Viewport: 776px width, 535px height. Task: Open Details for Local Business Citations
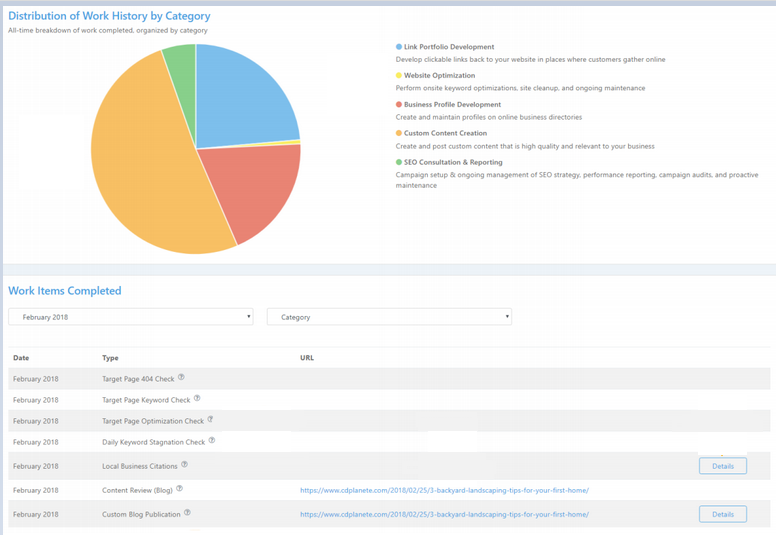tap(722, 466)
